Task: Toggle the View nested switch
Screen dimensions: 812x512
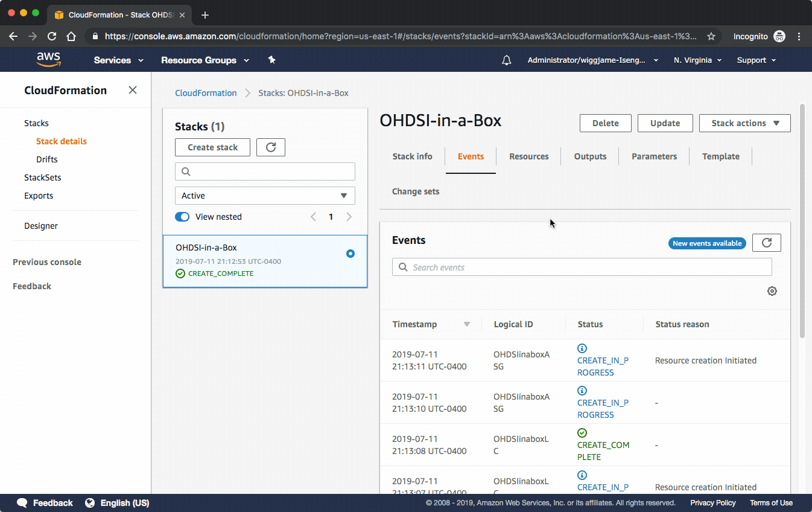Action: coord(182,217)
